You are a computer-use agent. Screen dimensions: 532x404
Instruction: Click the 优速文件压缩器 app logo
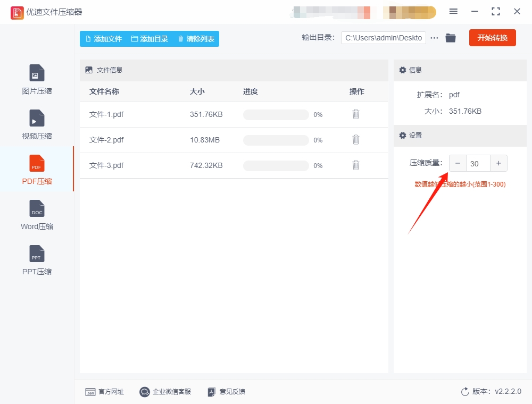click(x=17, y=13)
